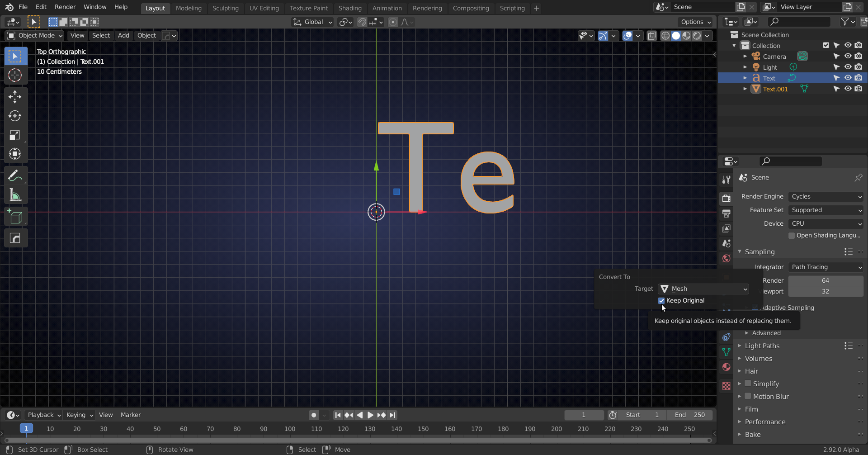Select the Rotate tool
The image size is (868, 455).
point(15,116)
